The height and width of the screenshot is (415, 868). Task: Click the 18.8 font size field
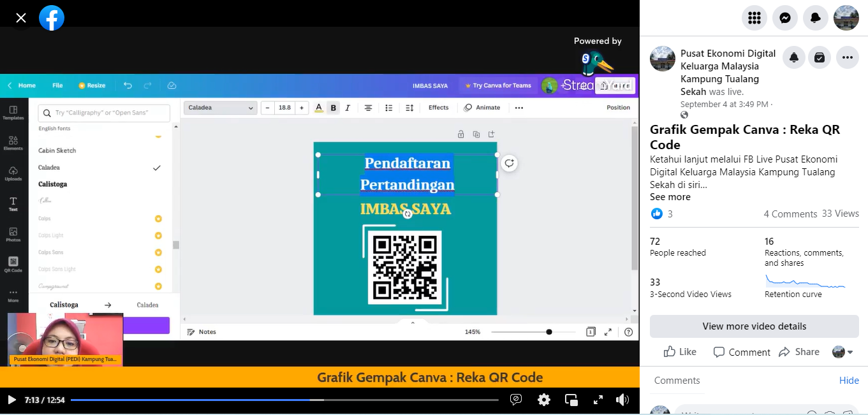(x=284, y=108)
